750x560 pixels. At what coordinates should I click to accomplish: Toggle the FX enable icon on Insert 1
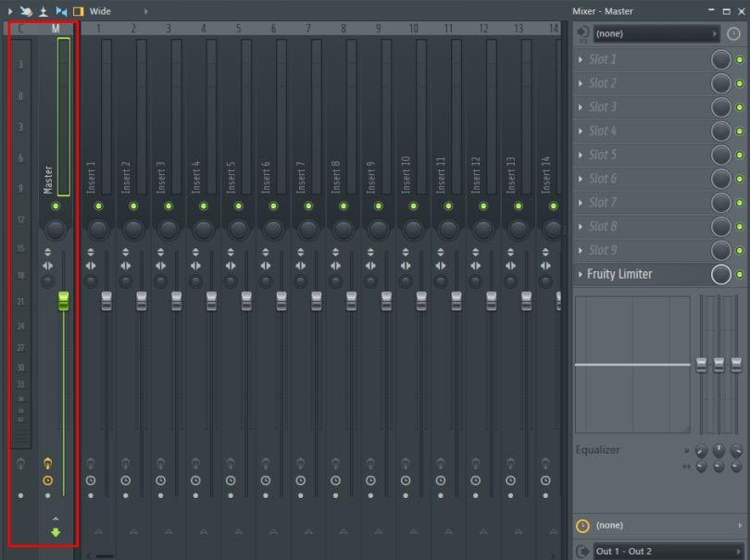click(91, 463)
